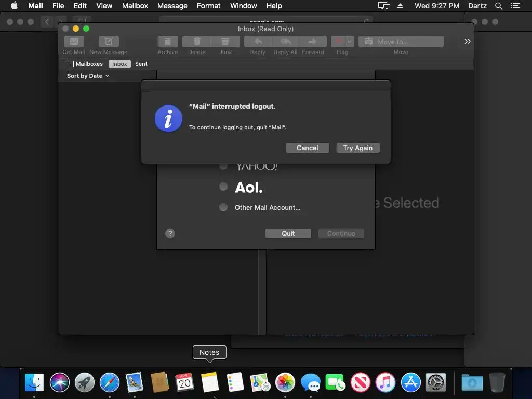Toggle the Mailboxes sidebar button
The width and height of the screenshot is (532, 399).
[85, 64]
